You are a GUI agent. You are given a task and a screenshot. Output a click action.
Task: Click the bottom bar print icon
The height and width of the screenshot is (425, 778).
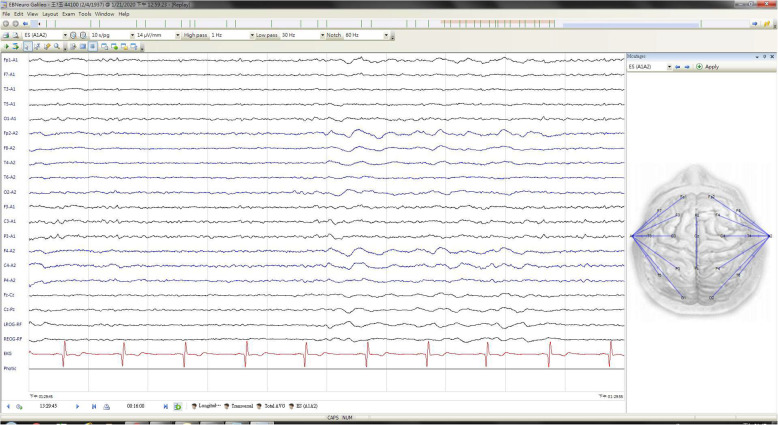[106, 406]
